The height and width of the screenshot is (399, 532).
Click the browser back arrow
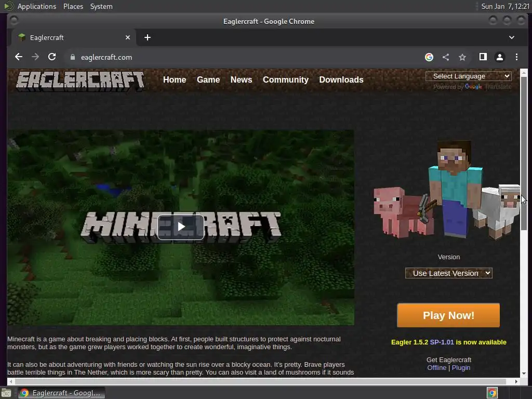19,57
